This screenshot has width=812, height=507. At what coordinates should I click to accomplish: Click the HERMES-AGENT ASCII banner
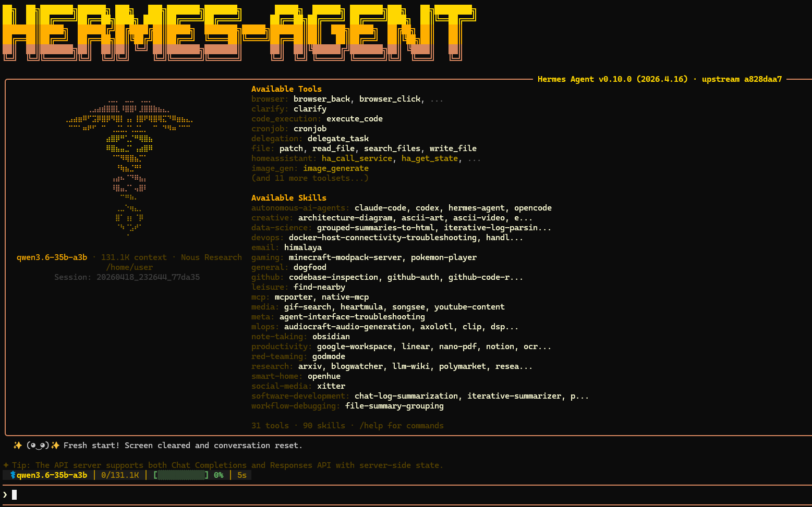[239, 33]
